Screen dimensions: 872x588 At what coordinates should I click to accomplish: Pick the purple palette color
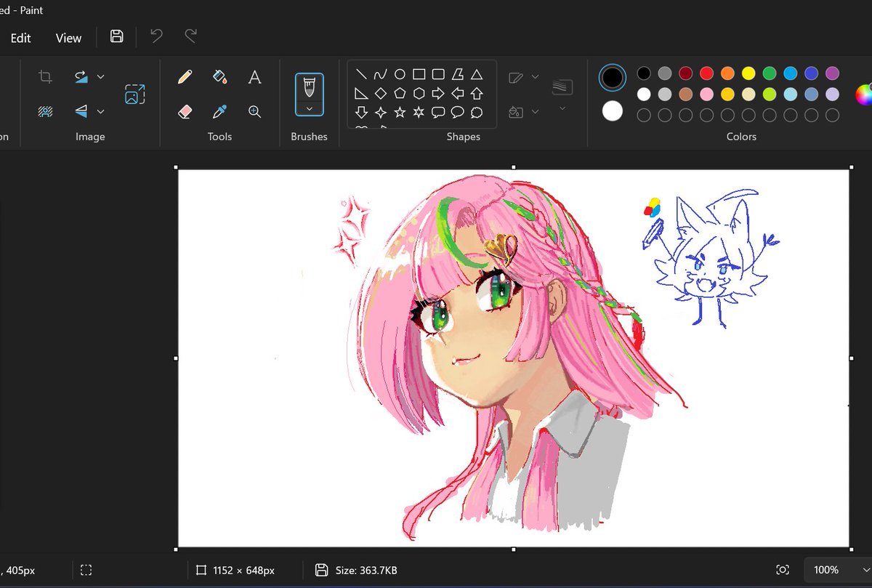(833, 73)
